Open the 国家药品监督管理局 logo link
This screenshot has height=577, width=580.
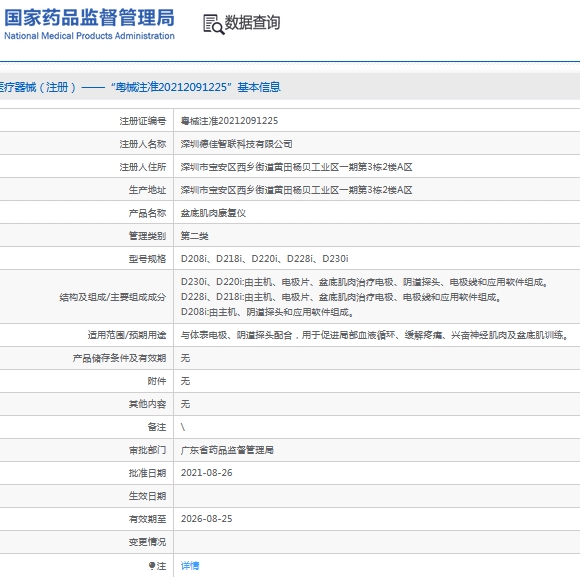tap(89, 24)
